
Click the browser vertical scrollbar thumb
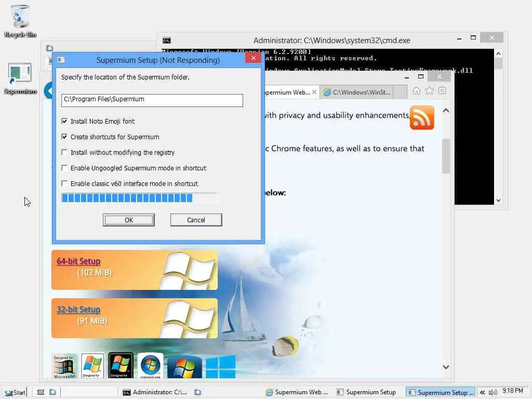click(x=446, y=156)
